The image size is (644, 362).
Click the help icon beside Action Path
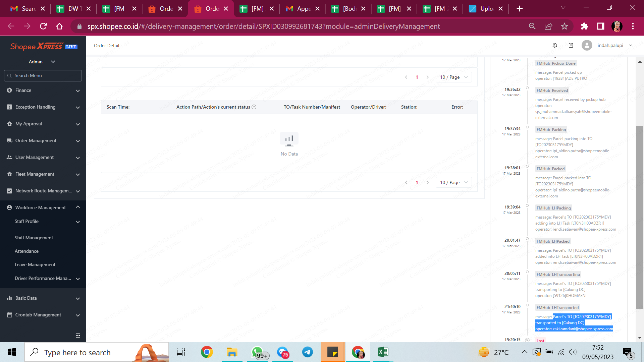[254, 107]
